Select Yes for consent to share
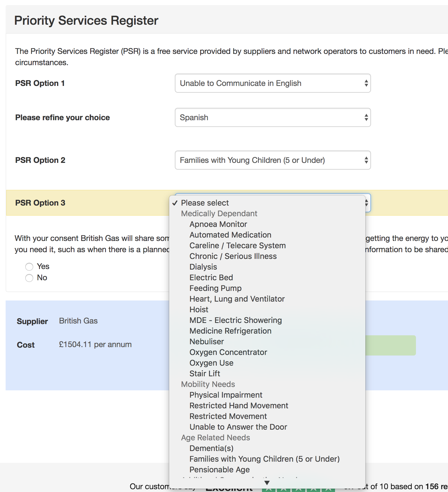This screenshot has width=448, height=492. (x=29, y=266)
